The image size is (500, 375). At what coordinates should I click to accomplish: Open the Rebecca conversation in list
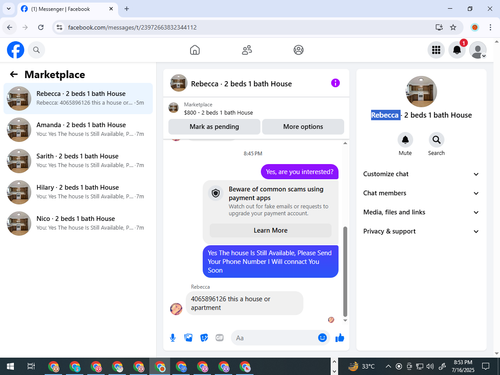click(x=78, y=98)
